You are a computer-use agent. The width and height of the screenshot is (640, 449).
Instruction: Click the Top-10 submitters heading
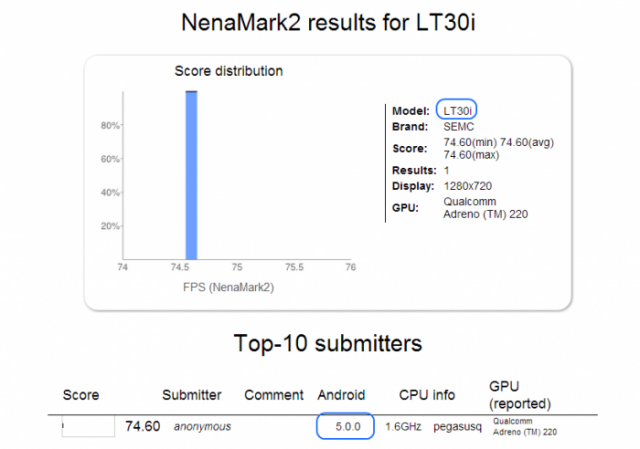pyautogui.click(x=328, y=343)
